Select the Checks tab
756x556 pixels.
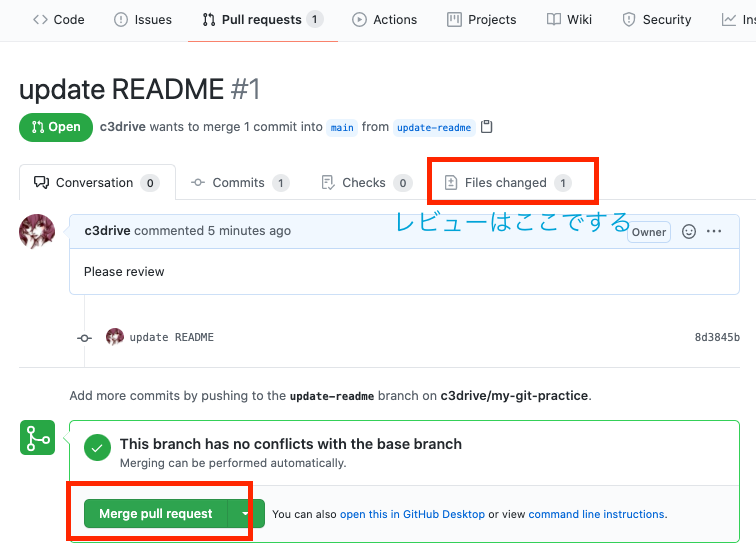pyautogui.click(x=366, y=183)
